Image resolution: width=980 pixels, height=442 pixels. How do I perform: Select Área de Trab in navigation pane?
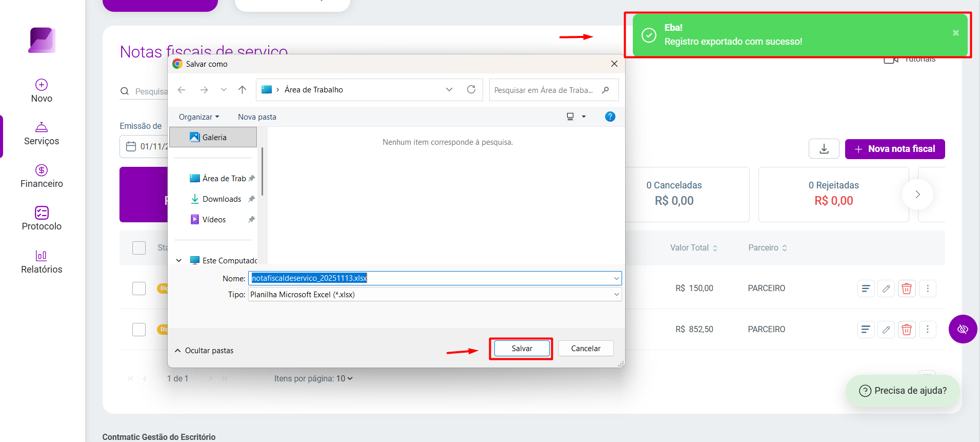click(x=218, y=179)
